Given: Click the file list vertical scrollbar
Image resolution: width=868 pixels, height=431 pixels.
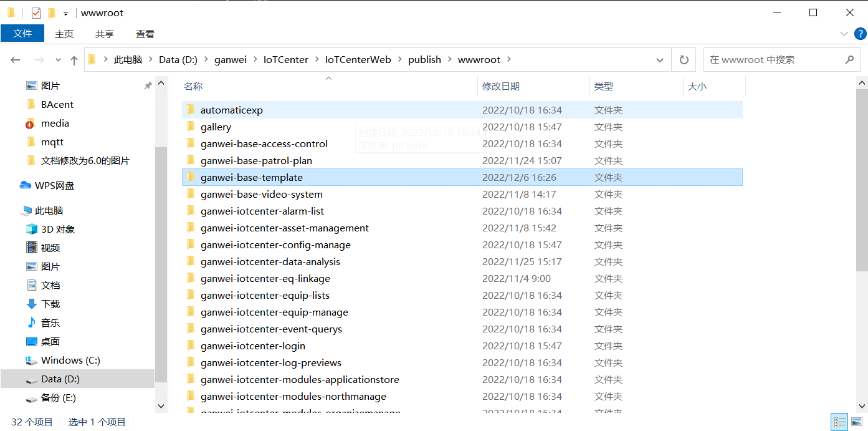Looking at the screenshot, I should click(x=862, y=180).
